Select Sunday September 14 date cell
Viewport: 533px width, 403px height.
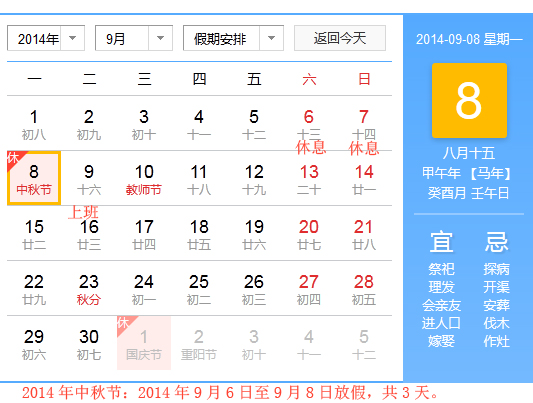tap(364, 179)
